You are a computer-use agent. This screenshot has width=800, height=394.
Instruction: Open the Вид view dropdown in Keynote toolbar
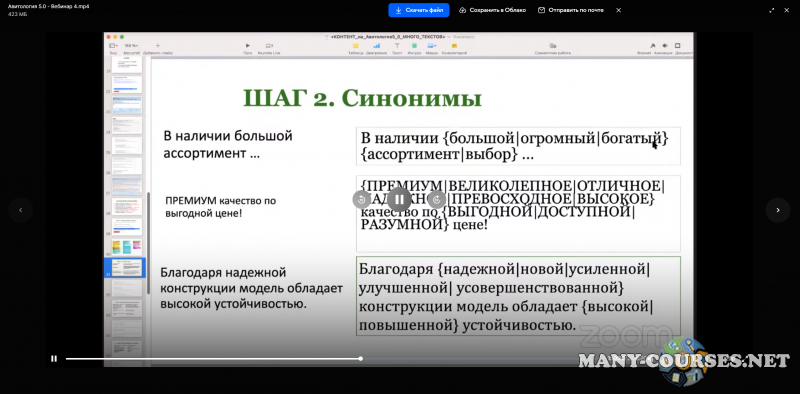point(113,46)
